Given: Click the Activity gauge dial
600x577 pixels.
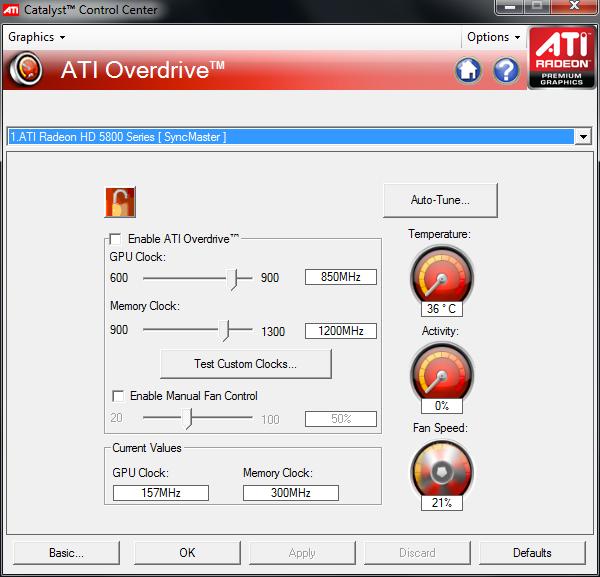Looking at the screenshot, I should coord(442,371).
